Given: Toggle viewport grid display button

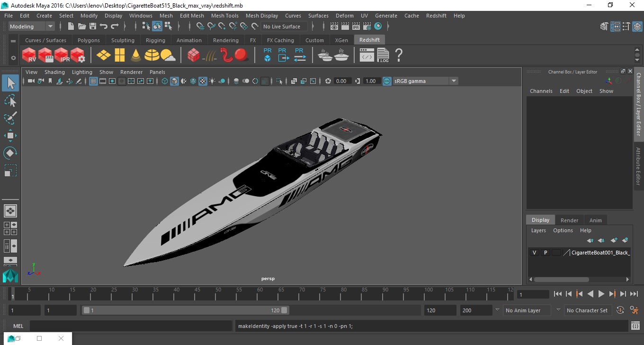Looking at the screenshot, I should (x=93, y=81).
